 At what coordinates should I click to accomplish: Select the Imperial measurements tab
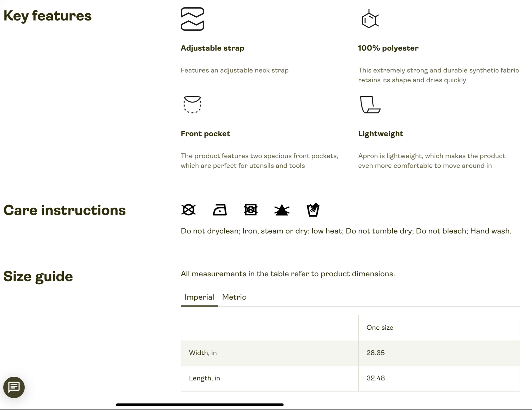(x=199, y=297)
